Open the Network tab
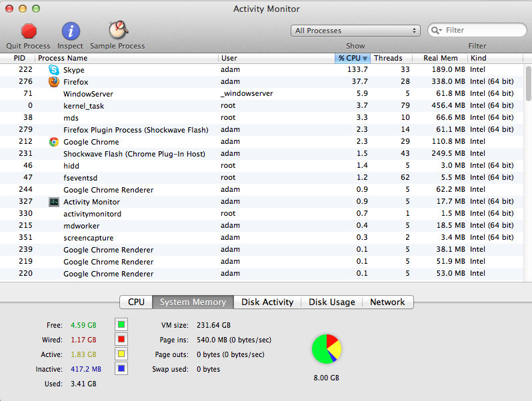Viewport: 532px width, 401px height. (x=387, y=302)
